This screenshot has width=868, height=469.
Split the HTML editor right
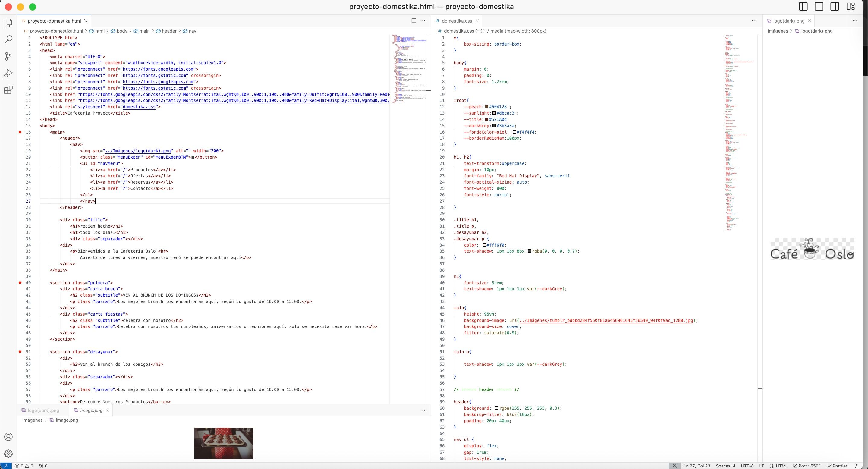tap(414, 21)
